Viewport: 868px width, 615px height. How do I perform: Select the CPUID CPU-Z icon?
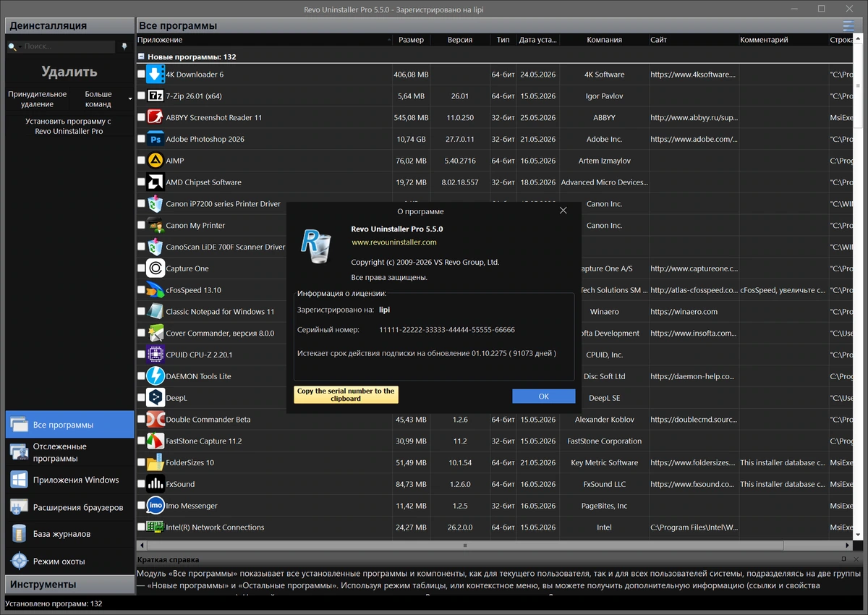pyautogui.click(x=156, y=355)
